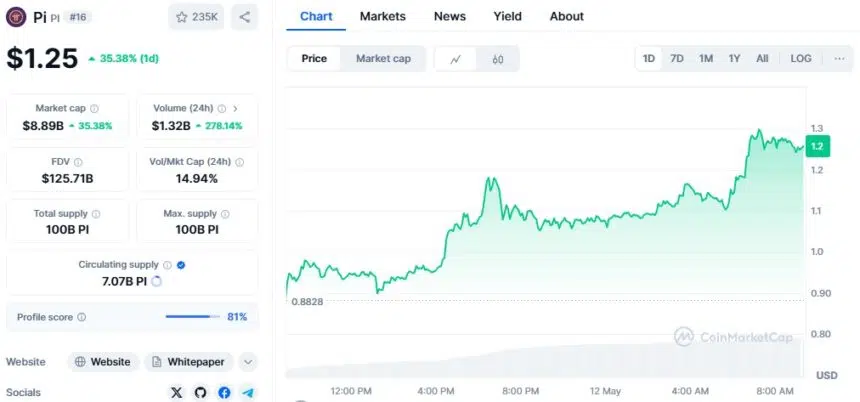Click Market cap info icon
This screenshot has width=860, height=402.
(94, 109)
